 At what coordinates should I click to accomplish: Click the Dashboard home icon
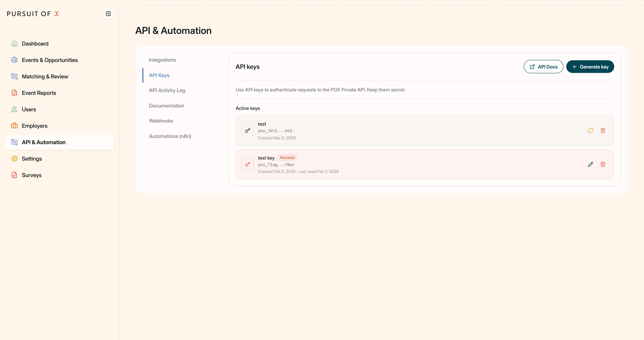click(14, 43)
